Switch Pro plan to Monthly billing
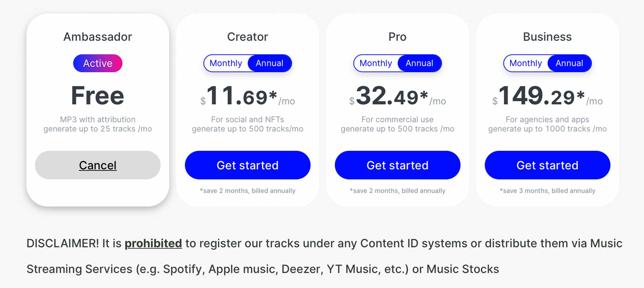644x288 pixels. 376,63
